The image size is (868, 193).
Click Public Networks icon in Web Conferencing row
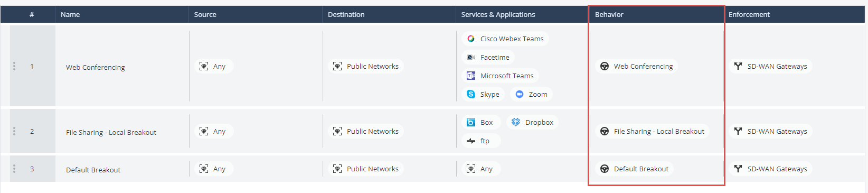337,66
